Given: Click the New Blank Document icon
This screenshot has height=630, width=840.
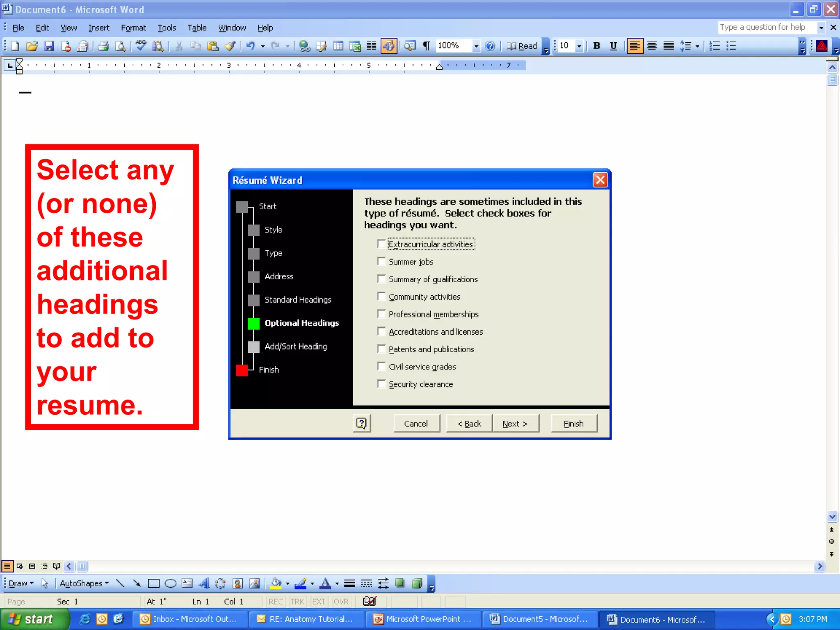Looking at the screenshot, I should pyautogui.click(x=15, y=46).
